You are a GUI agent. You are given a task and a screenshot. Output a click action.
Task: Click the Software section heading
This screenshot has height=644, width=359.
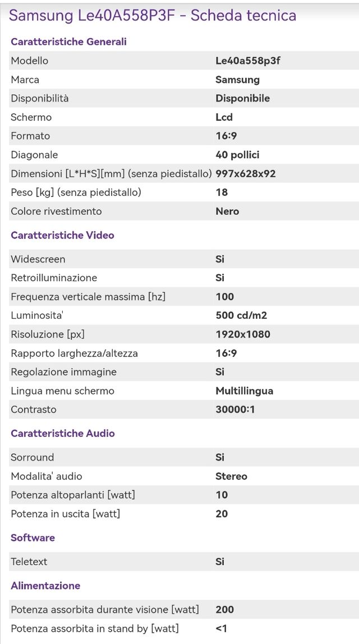(x=33, y=537)
